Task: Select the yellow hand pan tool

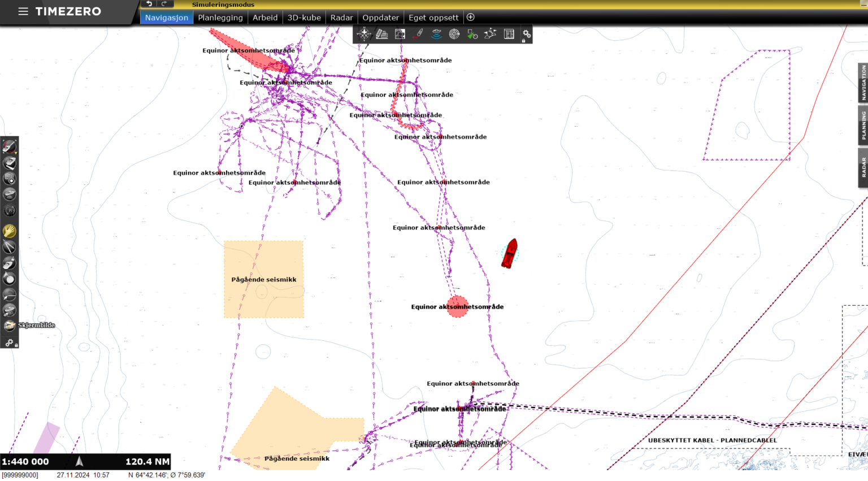Action: pyautogui.click(x=10, y=231)
